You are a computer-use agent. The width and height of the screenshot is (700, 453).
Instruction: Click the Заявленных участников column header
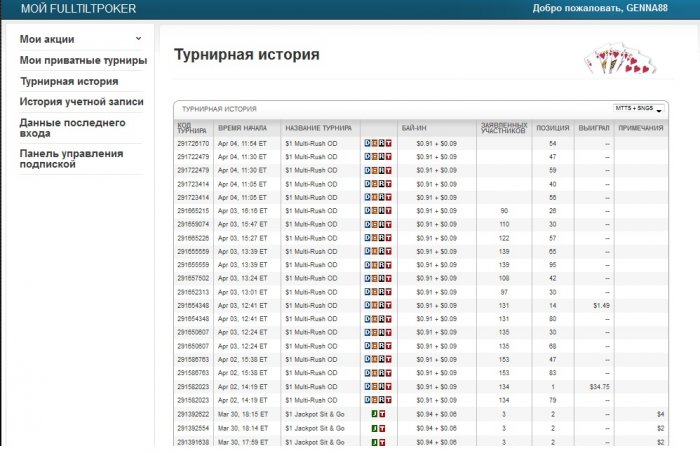pos(504,128)
